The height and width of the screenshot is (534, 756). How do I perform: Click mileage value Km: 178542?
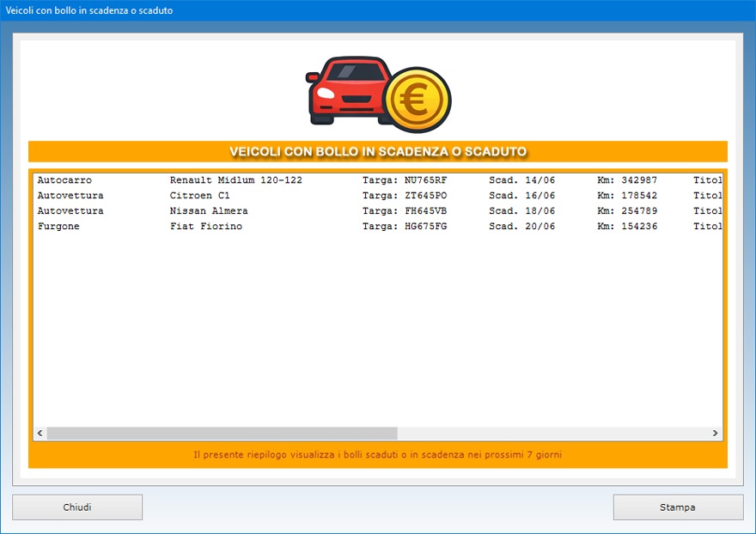tap(627, 196)
